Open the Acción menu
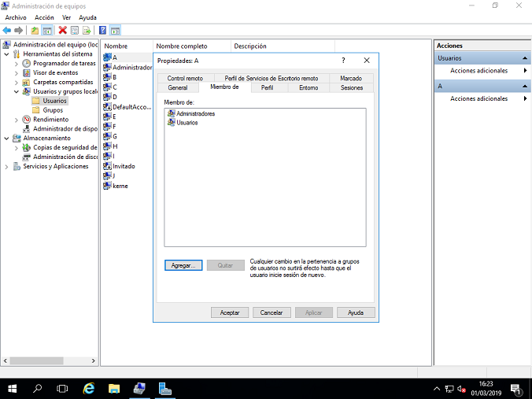532x399 pixels. point(44,17)
